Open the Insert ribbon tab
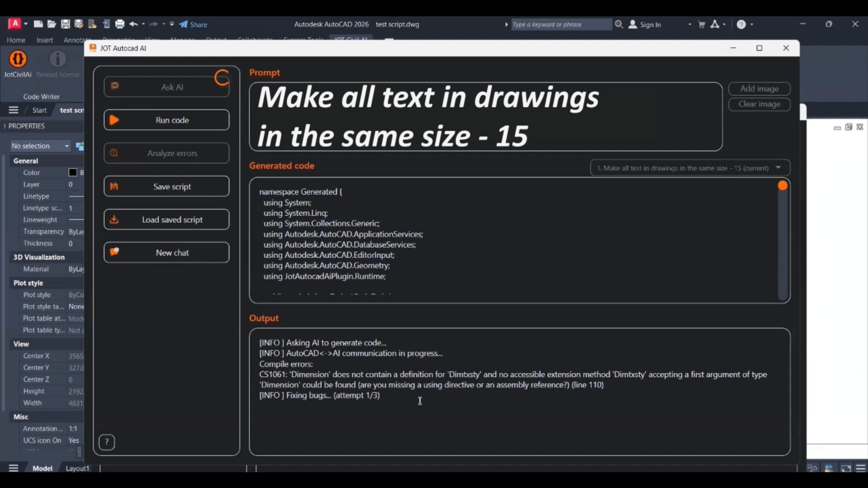Viewport: 868px width, 488px height. coord(45,40)
